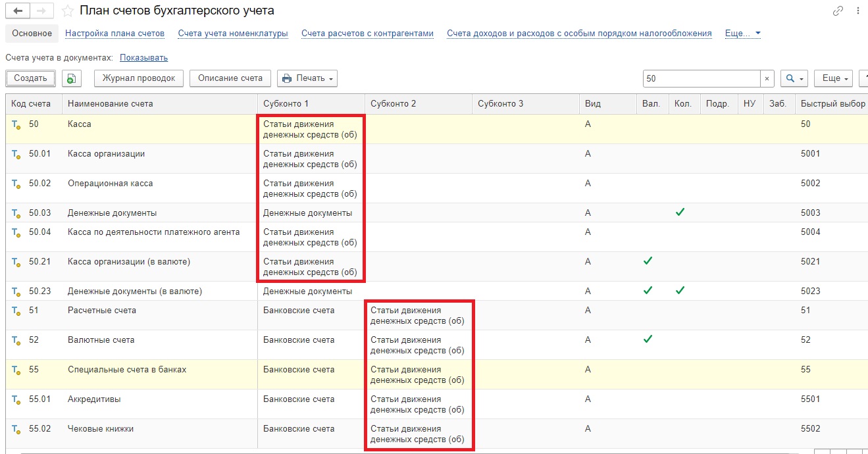The image size is (868, 454).
Task: Open the Счета расчетов с контрагентами tab
Action: coord(367,34)
